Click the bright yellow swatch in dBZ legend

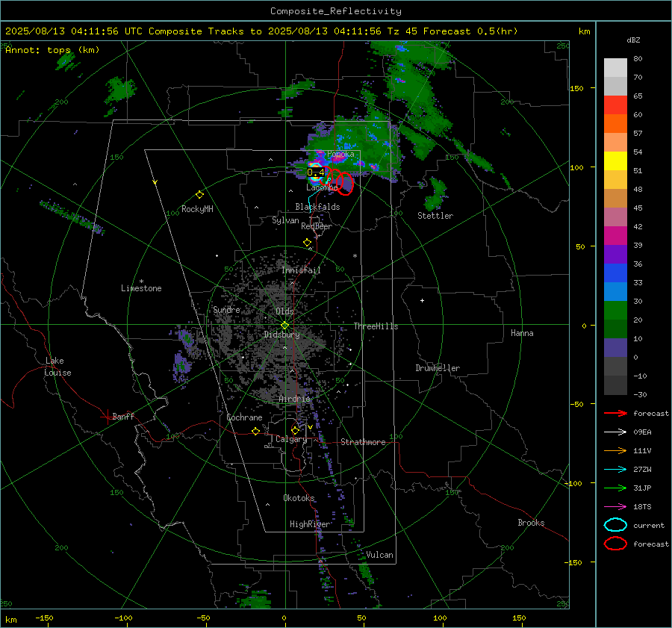(x=615, y=161)
